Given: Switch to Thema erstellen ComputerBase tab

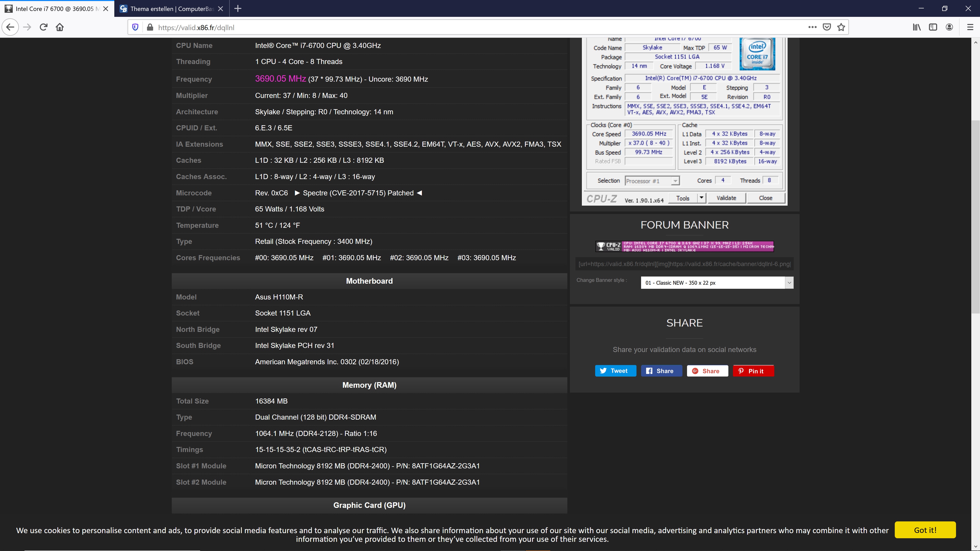Looking at the screenshot, I should coord(171,8).
